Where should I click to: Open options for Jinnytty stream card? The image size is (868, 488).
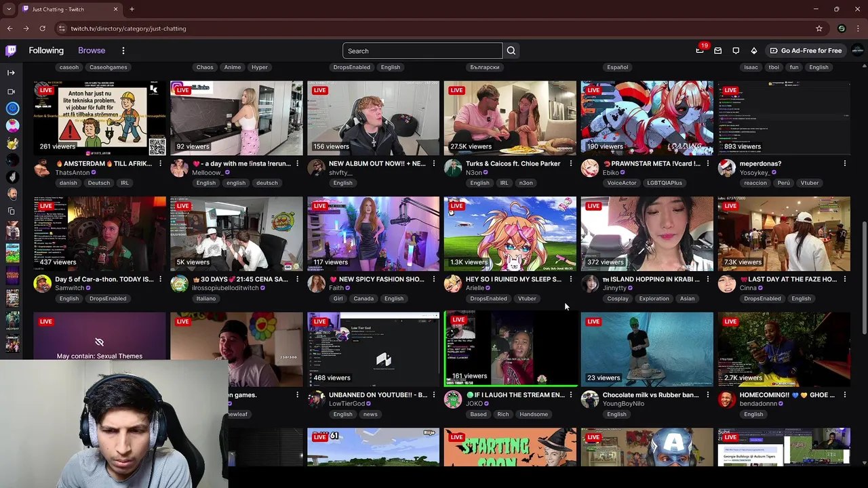(708, 279)
